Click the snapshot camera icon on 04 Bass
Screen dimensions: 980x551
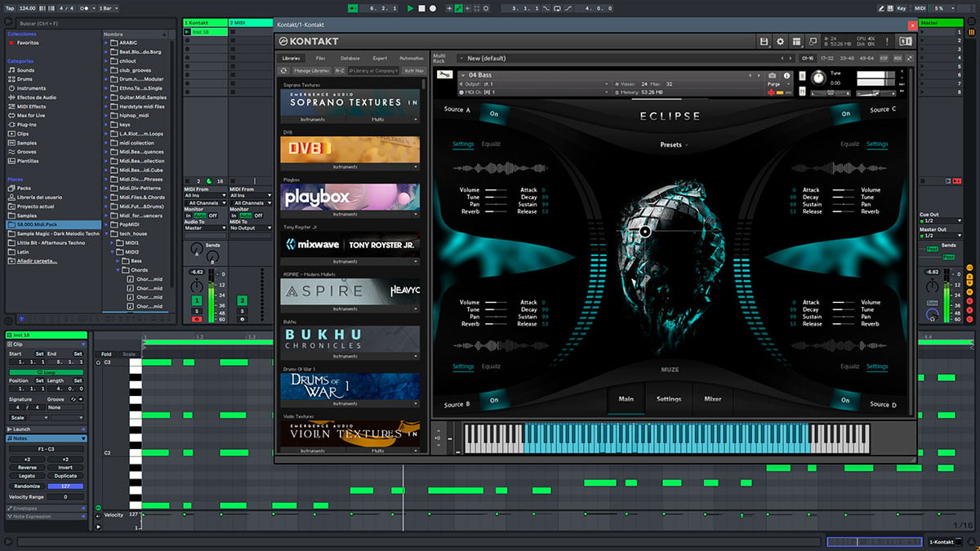[x=772, y=76]
